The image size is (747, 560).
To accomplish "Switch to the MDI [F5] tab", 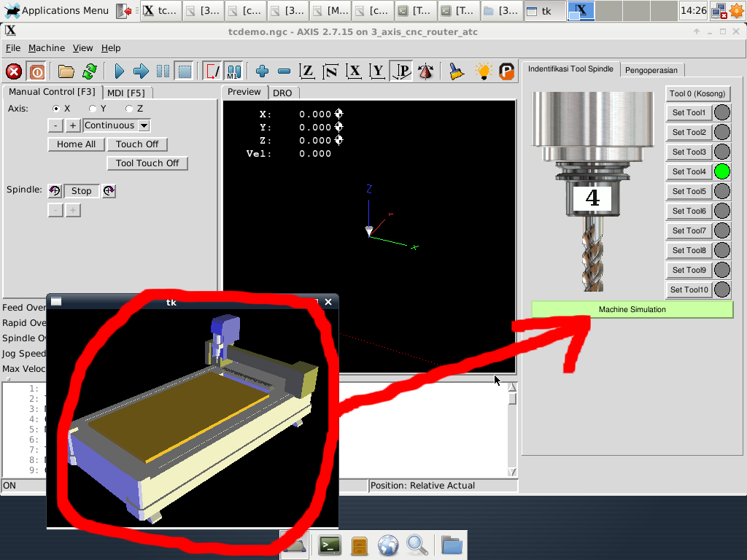I will pos(125,93).
